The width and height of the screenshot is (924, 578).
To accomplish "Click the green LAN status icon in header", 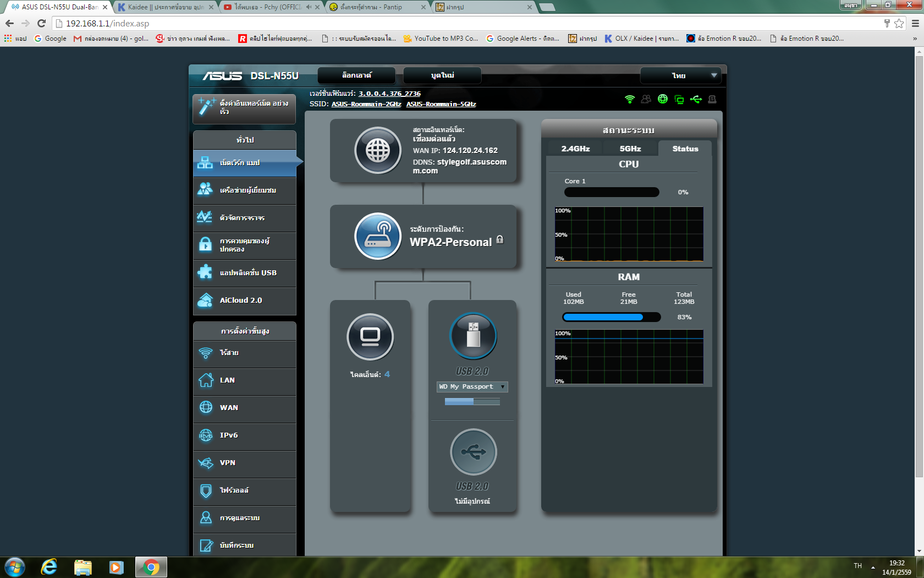I will click(679, 99).
